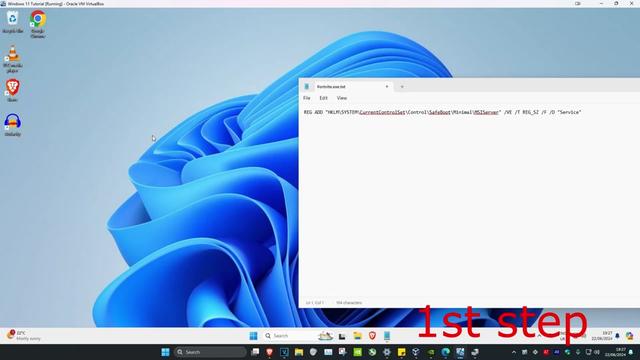
Task: Open Brave on the host dark taskbar
Action: pos(269,352)
